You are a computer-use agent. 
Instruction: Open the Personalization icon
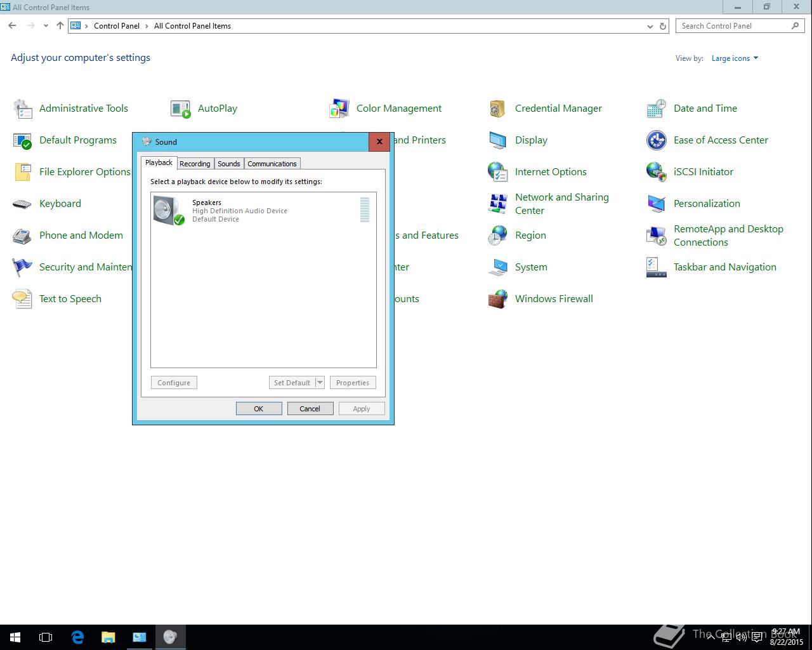click(x=657, y=204)
